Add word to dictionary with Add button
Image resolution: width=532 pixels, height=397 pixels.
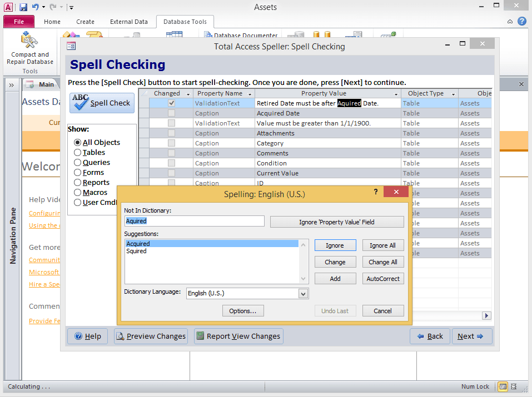(335, 279)
